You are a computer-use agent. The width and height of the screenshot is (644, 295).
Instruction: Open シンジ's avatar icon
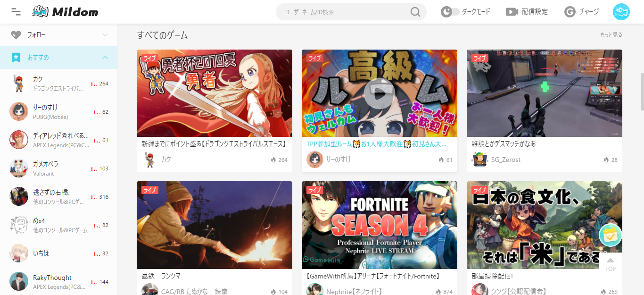(479, 290)
